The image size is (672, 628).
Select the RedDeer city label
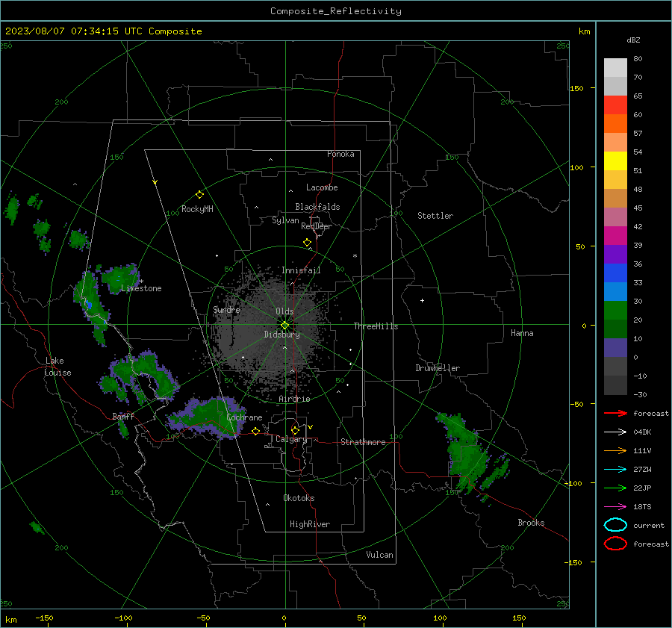[x=317, y=226]
